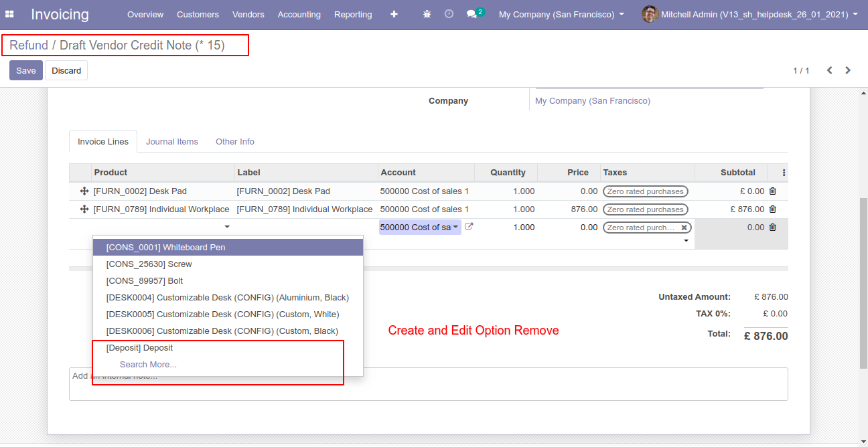Save the vendor credit note
868x447 pixels.
[26, 70]
